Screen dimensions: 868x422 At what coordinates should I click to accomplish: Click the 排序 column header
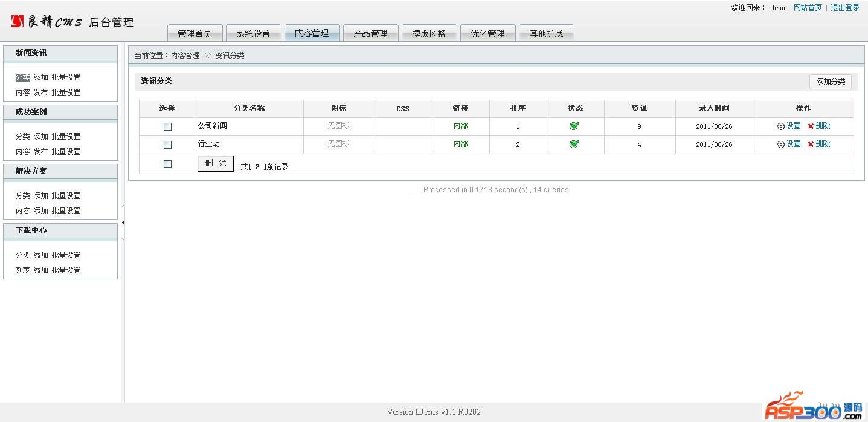tap(518, 108)
